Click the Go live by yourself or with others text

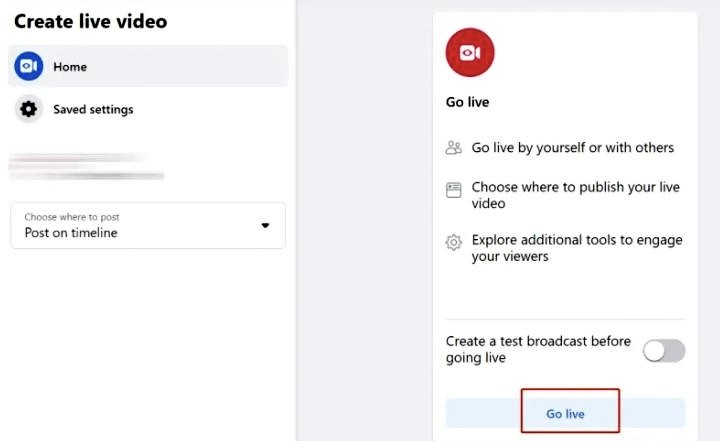point(572,148)
